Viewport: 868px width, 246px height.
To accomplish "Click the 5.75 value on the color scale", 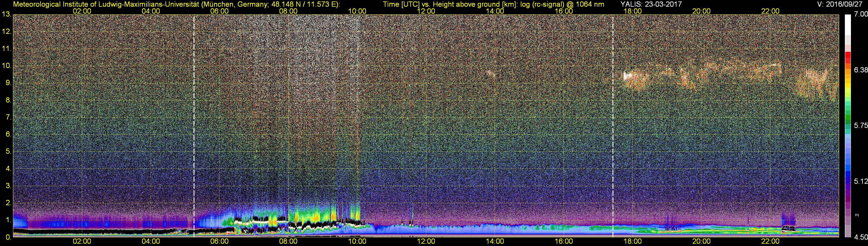I will [x=860, y=125].
